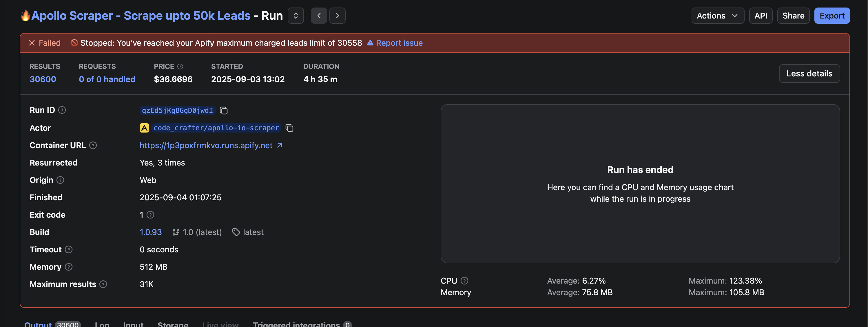Open the run switcher dropdown
Image resolution: width=868 pixels, height=327 pixels.
[x=296, y=15]
